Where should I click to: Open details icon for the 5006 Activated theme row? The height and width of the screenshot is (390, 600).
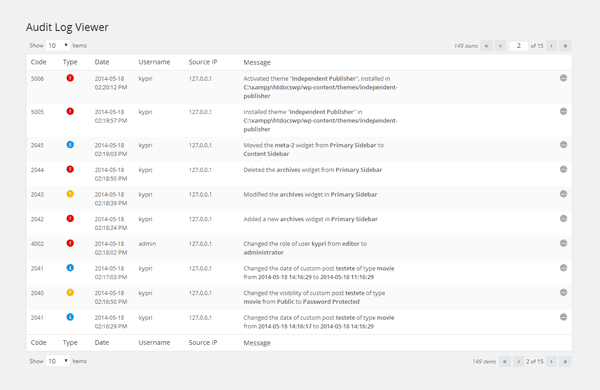coord(563,78)
